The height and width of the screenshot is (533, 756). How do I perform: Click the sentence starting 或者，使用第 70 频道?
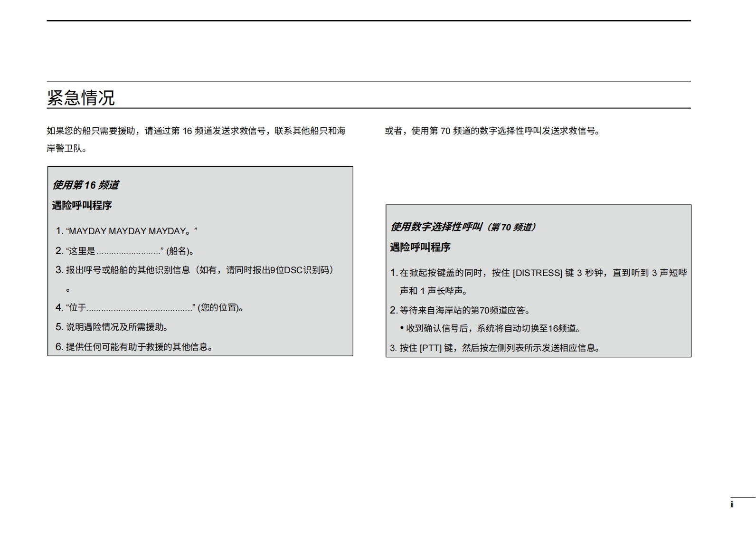coord(492,131)
